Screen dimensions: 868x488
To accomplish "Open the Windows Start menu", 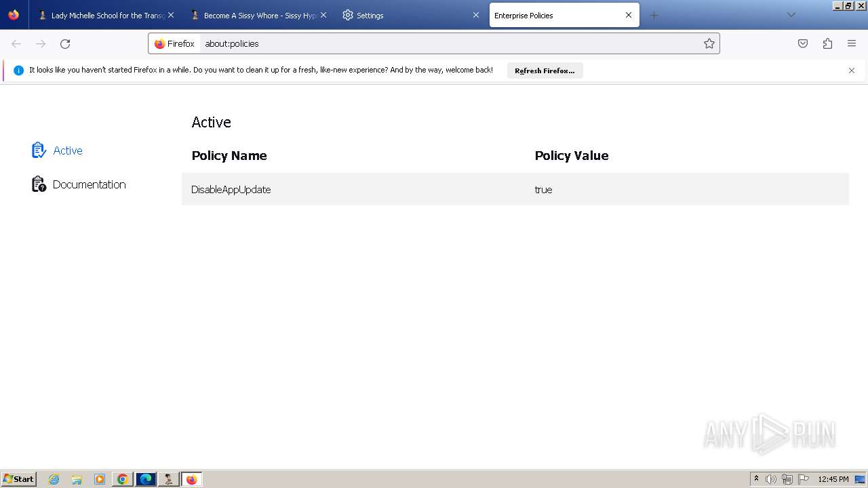I will [19, 479].
